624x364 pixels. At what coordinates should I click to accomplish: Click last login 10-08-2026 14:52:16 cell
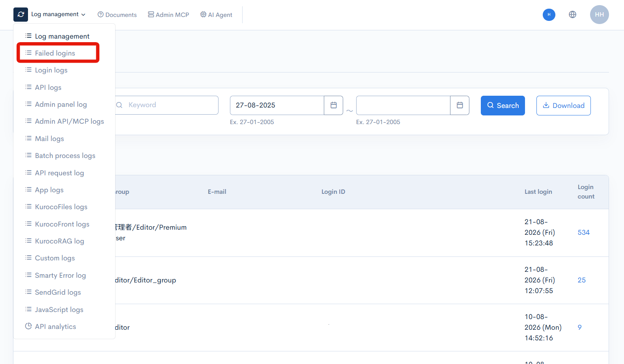[543, 327]
